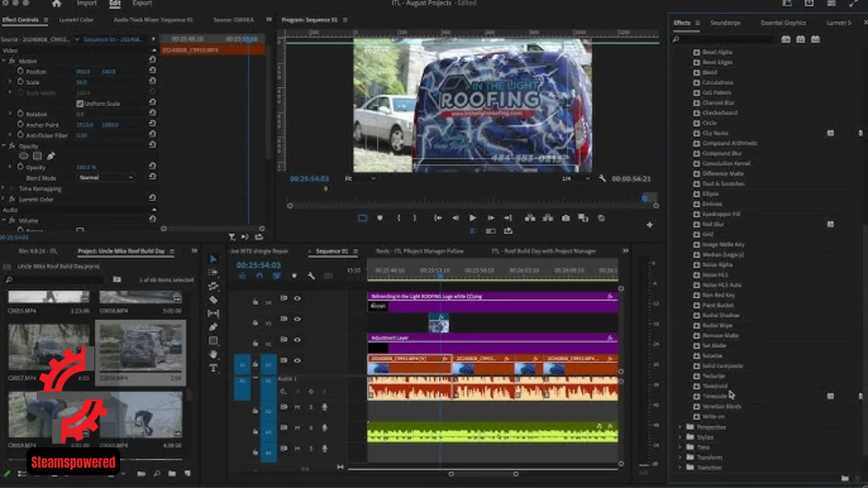Click Add Marker in Program monitor controls
Screen dimensions: 868x488
379,218
